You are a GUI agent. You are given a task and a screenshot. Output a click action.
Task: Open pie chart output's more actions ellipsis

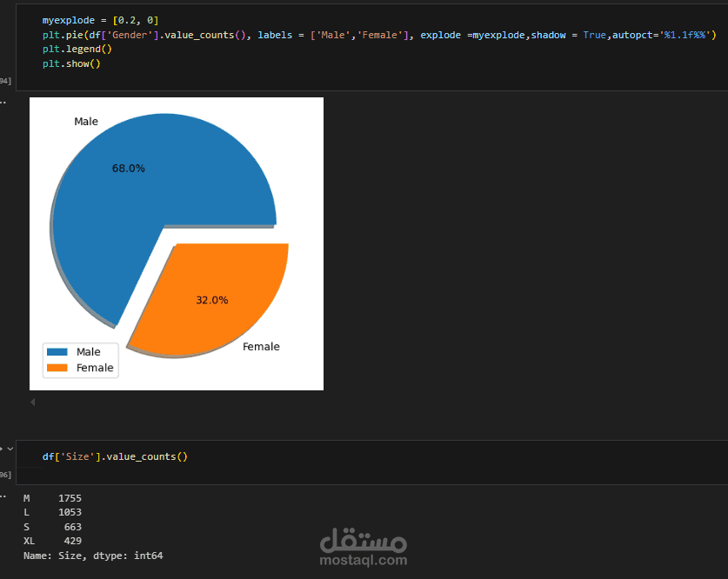(x=3, y=102)
